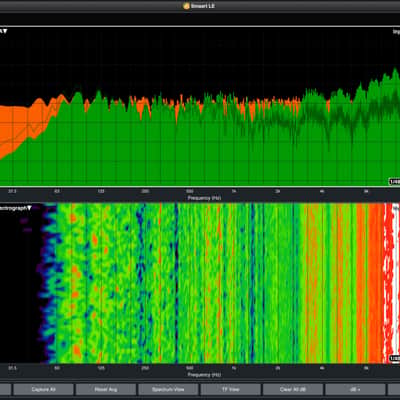Open the 1/48 banding badge on RTA plot

tap(394, 182)
